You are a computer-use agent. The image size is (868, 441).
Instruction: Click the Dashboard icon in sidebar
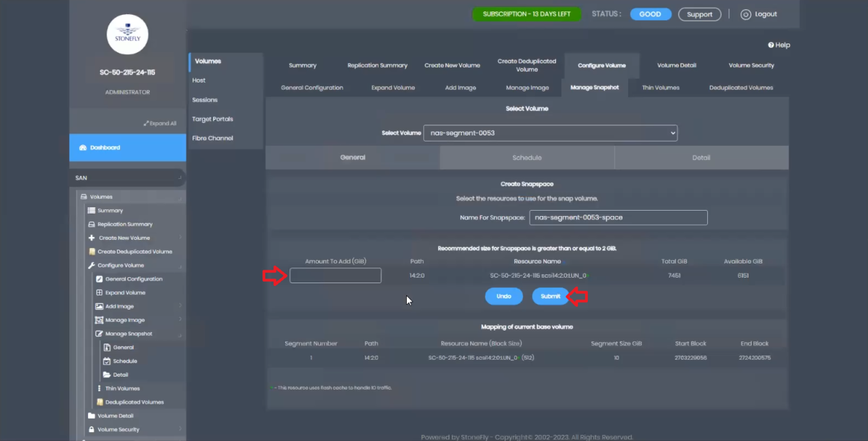pos(81,147)
